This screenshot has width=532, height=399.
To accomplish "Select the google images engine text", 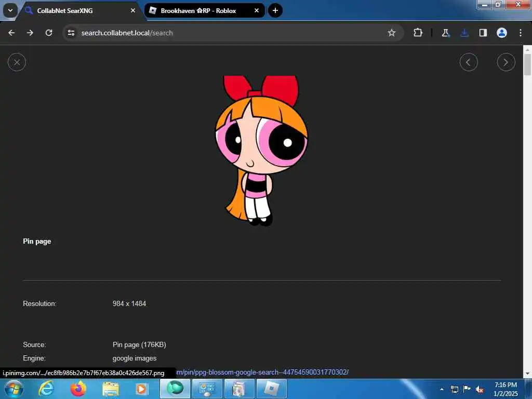I will (135, 358).
